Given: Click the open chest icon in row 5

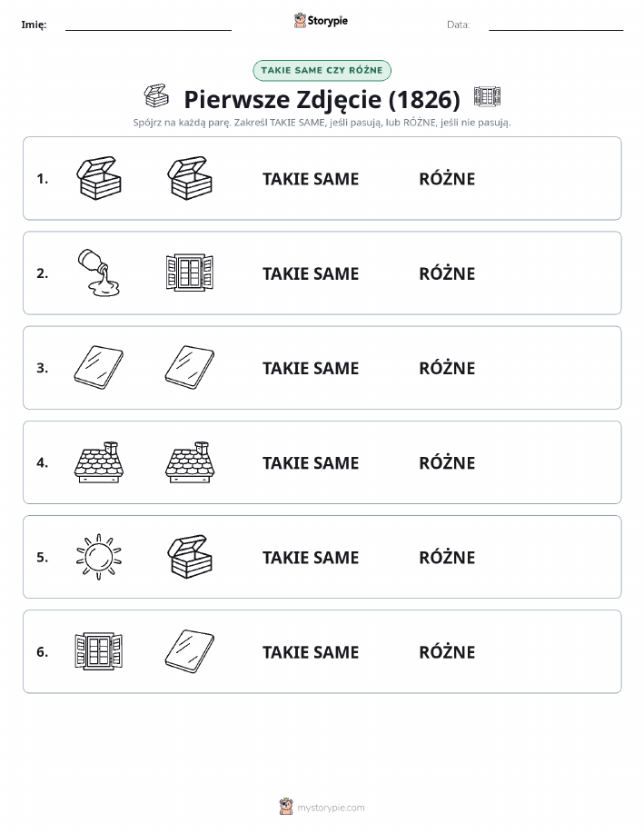Looking at the screenshot, I should click(x=190, y=557).
